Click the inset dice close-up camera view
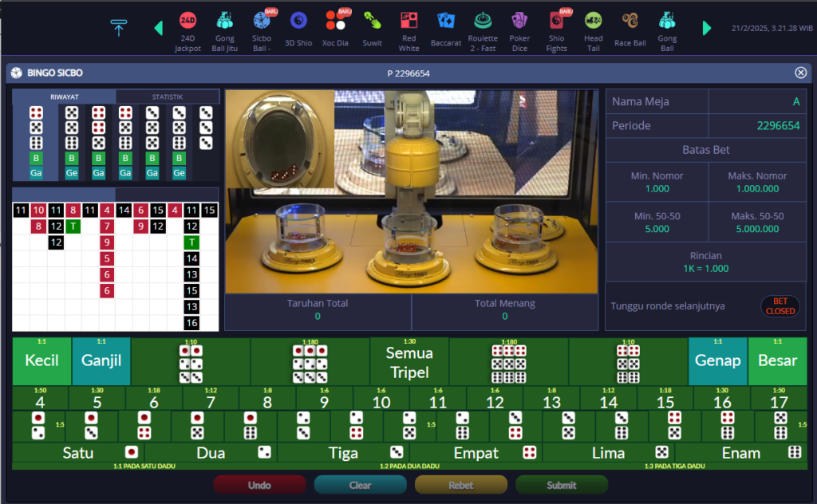Image resolution: width=817 pixels, height=504 pixels. coord(280,139)
